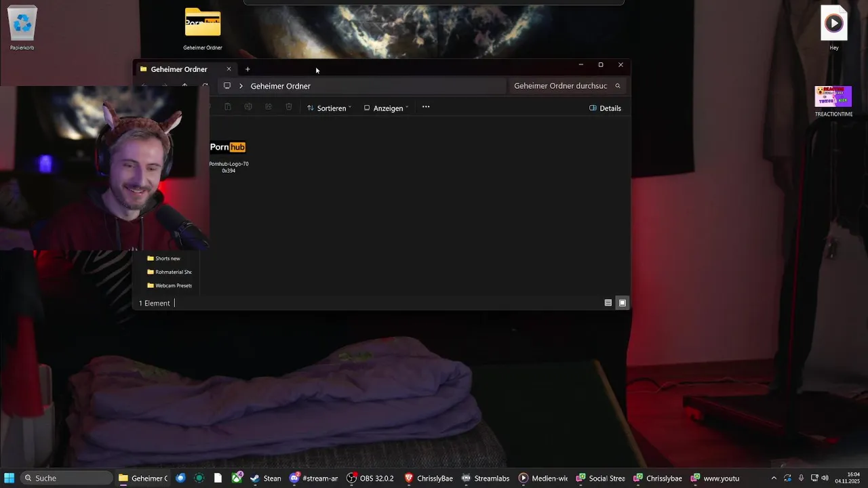The image size is (868, 488).
Task: Open the Shorts new folder in sidebar
Action: click(x=163, y=258)
